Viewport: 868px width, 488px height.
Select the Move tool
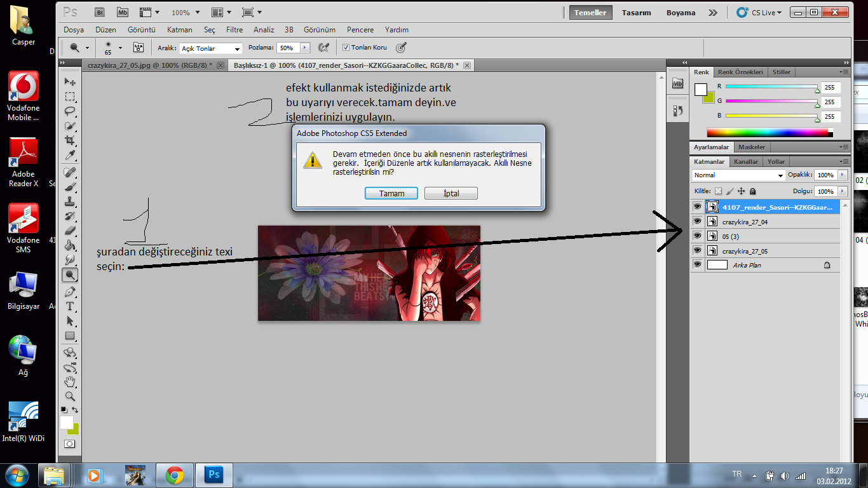tap(70, 82)
